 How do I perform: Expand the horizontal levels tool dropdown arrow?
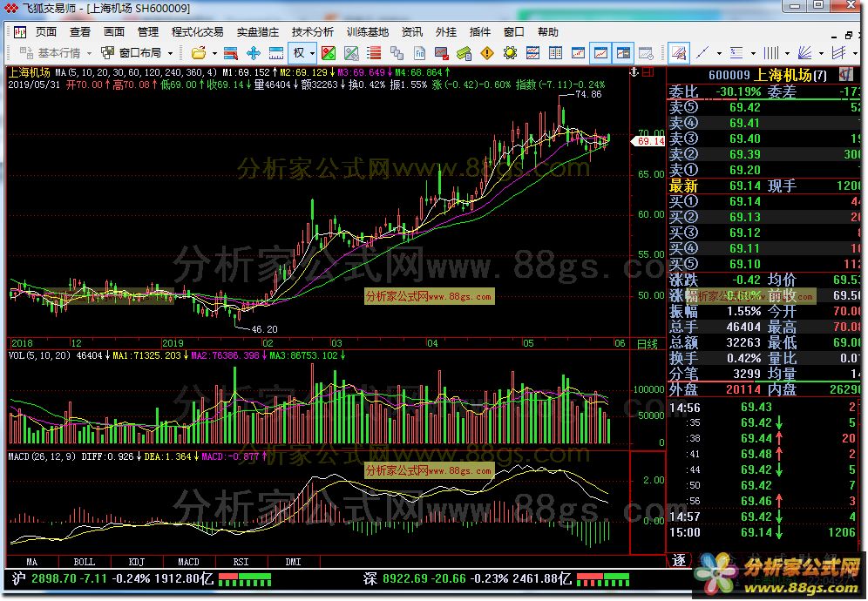pos(753,54)
